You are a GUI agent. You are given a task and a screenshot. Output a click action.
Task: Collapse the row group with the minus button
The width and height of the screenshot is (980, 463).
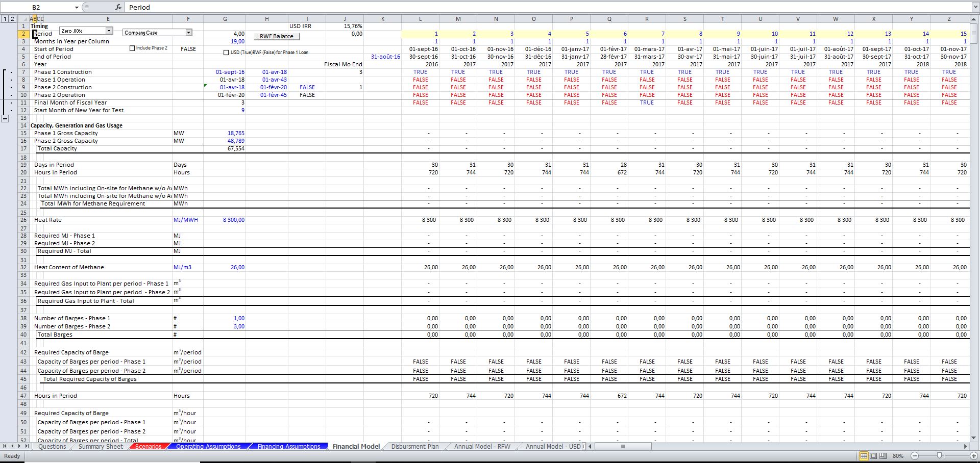coord(5,118)
